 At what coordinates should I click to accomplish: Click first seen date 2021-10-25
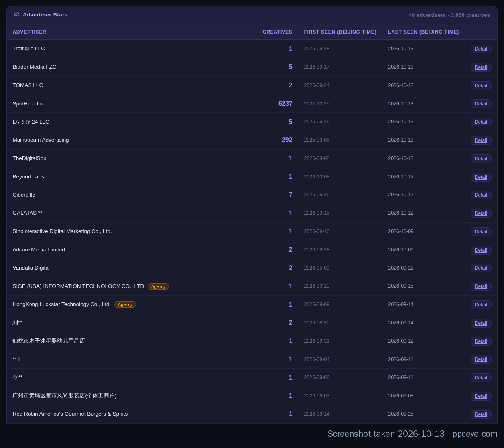point(317,104)
